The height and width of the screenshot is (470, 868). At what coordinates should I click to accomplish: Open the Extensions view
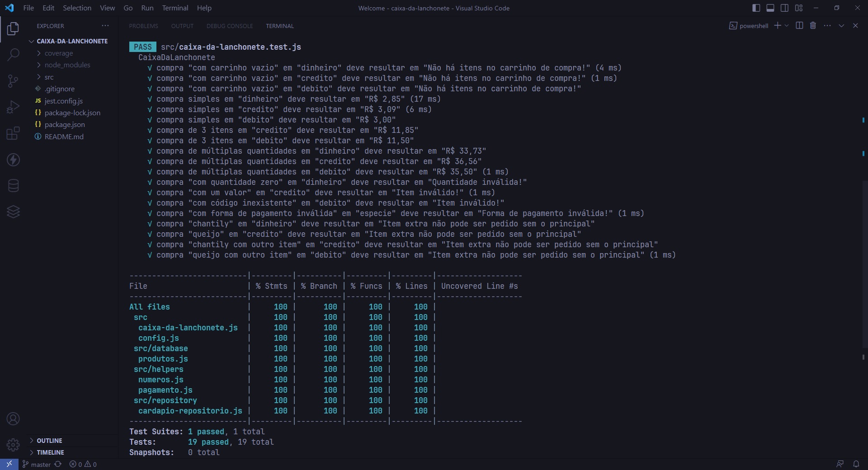point(13,133)
